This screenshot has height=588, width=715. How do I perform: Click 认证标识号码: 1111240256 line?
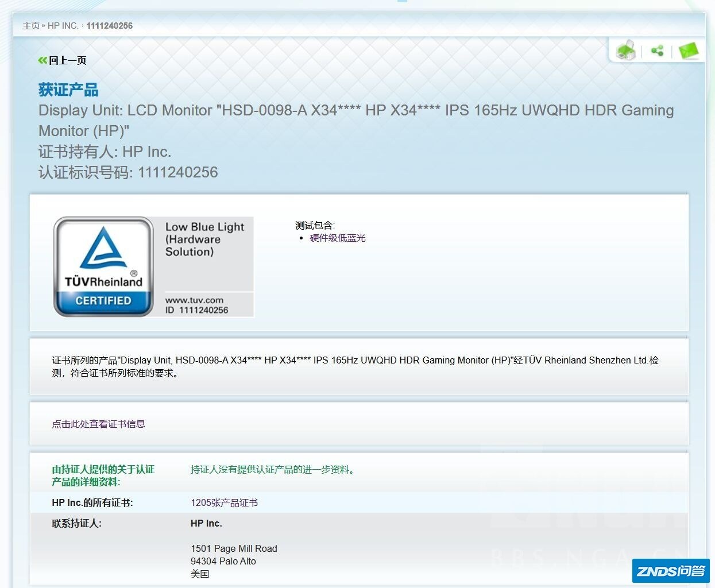pyautogui.click(x=128, y=172)
